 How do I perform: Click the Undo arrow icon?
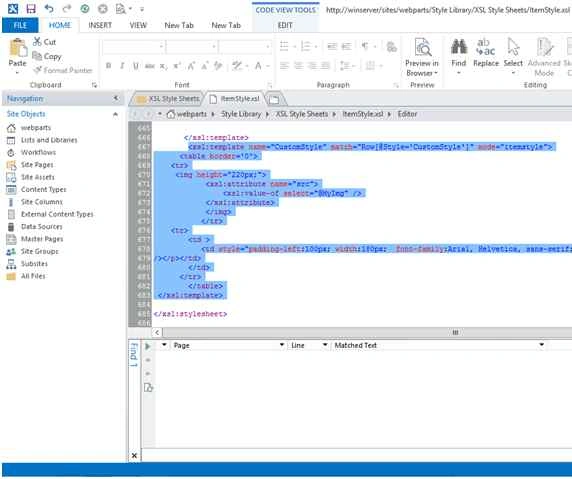(49, 8)
